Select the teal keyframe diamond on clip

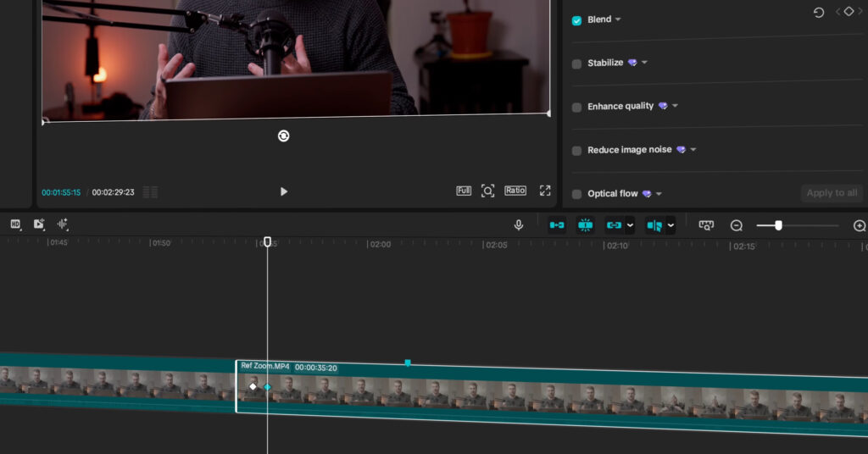[267, 387]
